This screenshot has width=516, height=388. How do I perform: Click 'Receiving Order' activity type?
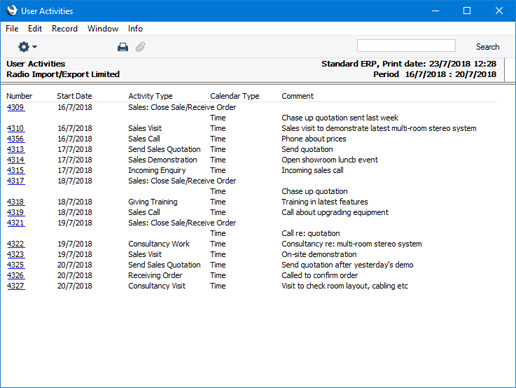pos(155,275)
